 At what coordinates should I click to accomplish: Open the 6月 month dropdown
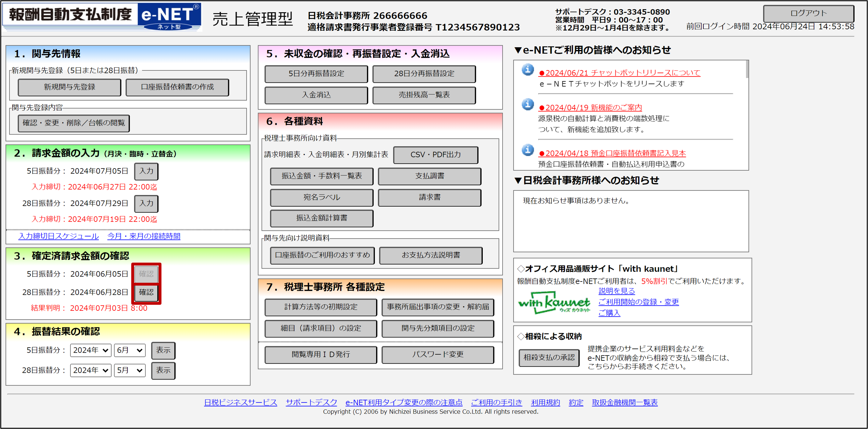pyautogui.click(x=129, y=350)
